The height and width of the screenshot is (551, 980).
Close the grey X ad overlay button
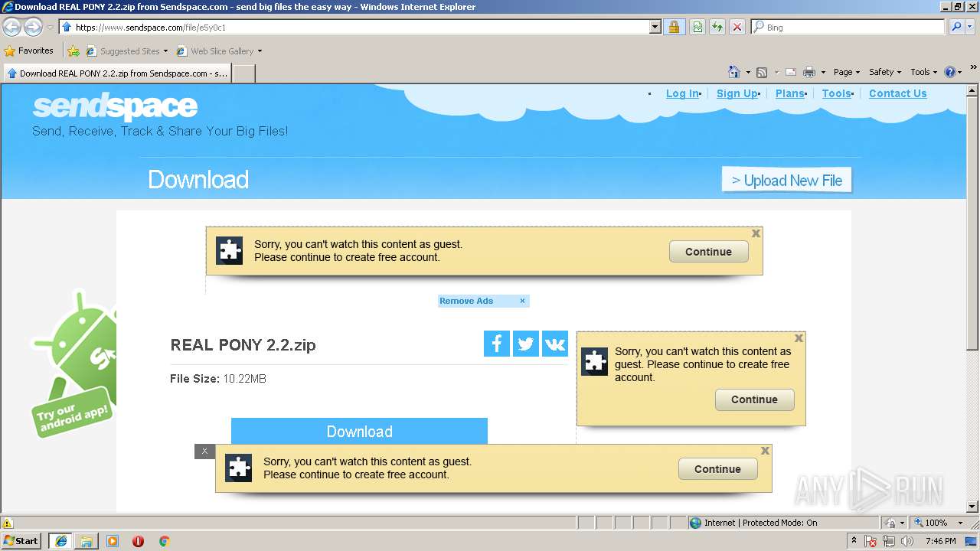[x=204, y=452]
